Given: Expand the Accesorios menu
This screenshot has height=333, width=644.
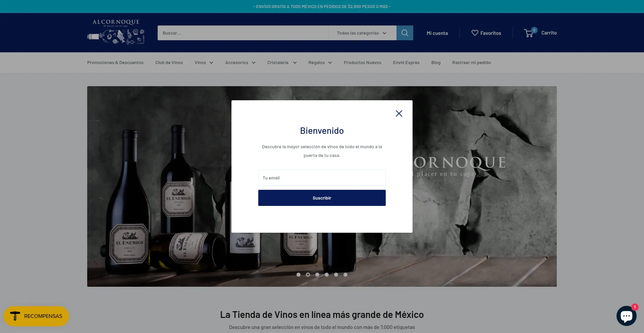Looking at the screenshot, I should (x=240, y=63).
